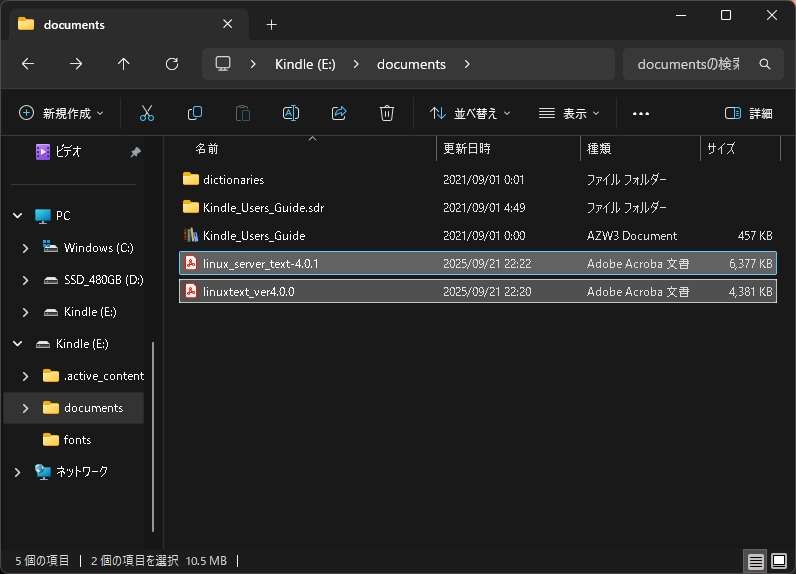
Task: Collapse the PC tree node
Action: click(x=17, y=216)
